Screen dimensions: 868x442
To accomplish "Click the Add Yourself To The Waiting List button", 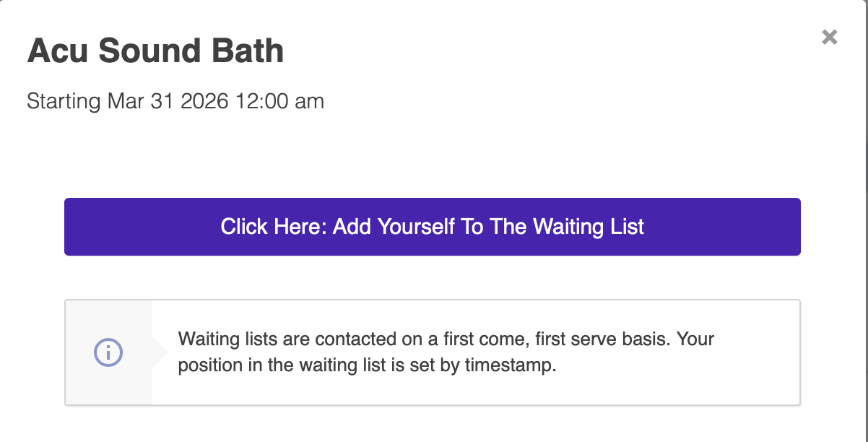I will 433,226.
